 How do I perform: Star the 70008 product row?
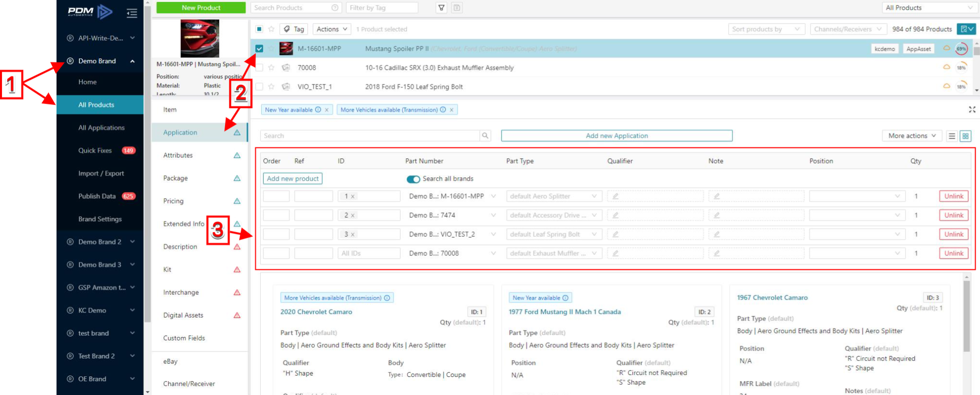point(271,68)
